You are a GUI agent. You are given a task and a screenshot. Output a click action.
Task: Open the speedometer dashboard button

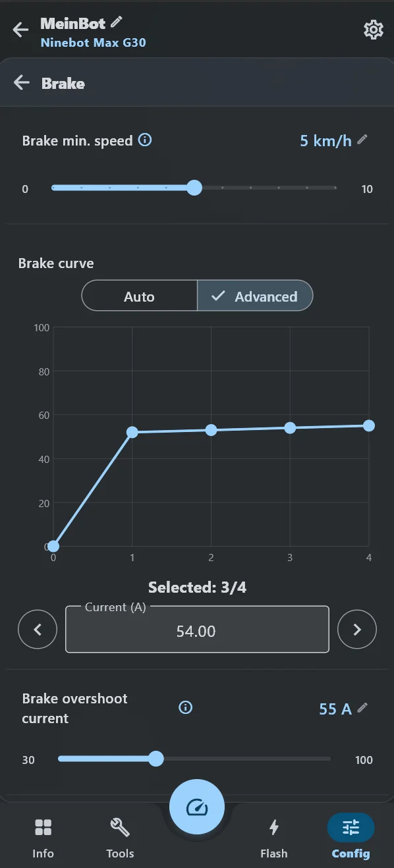[197, 807]
